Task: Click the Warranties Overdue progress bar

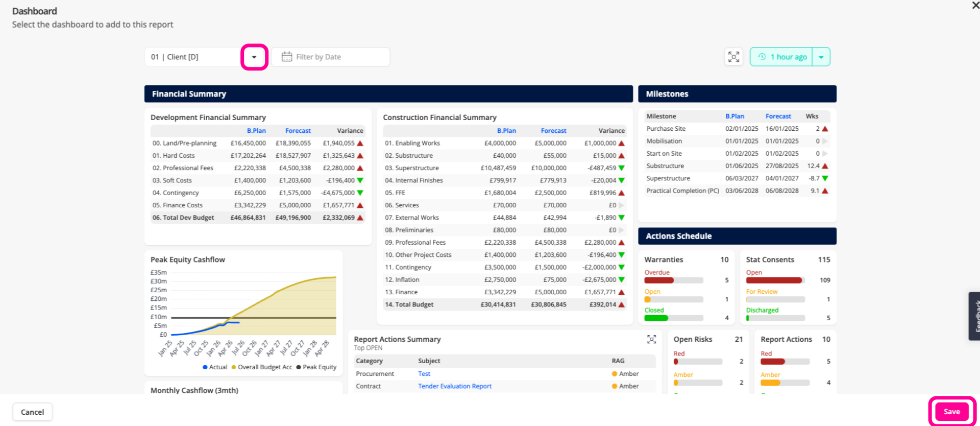Action: (674, 280)
